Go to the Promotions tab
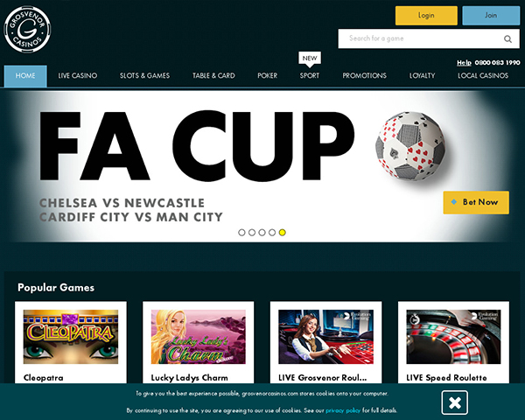525x420 pixels. [x=364, y=76]
